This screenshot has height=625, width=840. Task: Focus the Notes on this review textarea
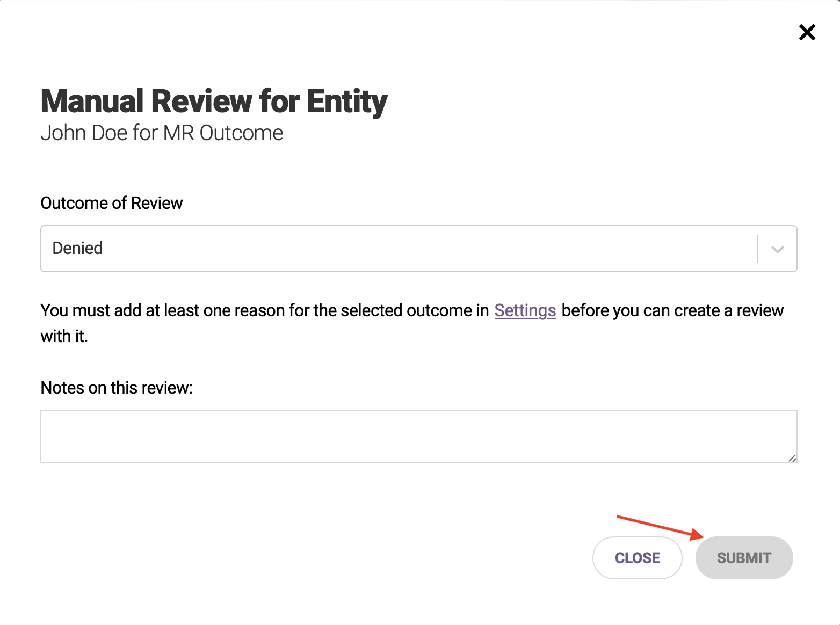pyautogui.click(x=419, y=437)
